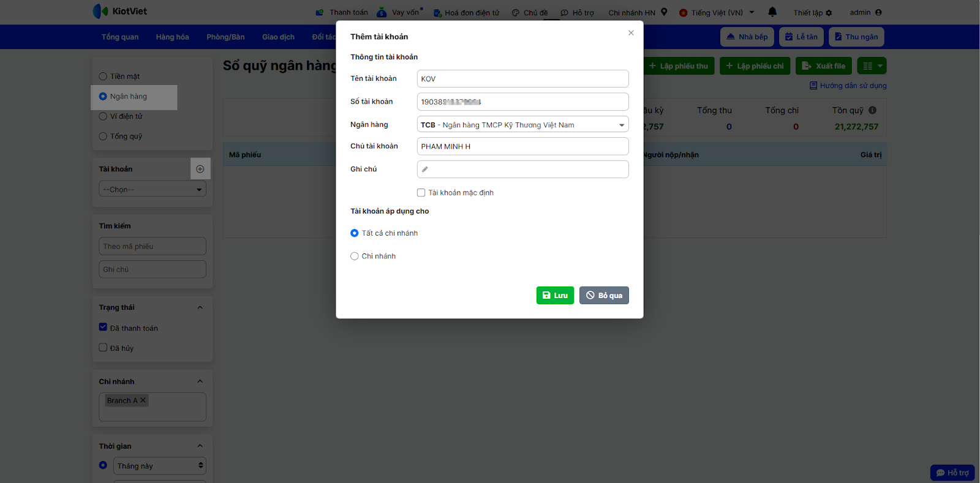Open the Hàng hóa menu
This screenshot has height=483, width=980.
click(x=172, y=37)
